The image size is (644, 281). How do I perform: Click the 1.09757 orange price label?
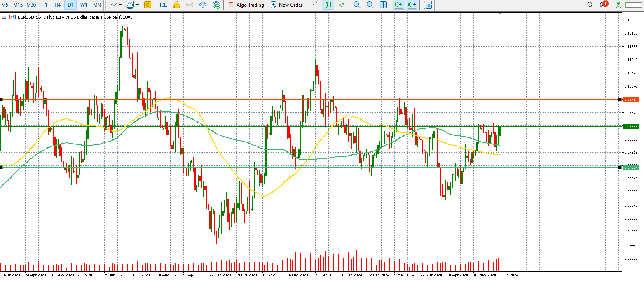(x=631, y=100)
